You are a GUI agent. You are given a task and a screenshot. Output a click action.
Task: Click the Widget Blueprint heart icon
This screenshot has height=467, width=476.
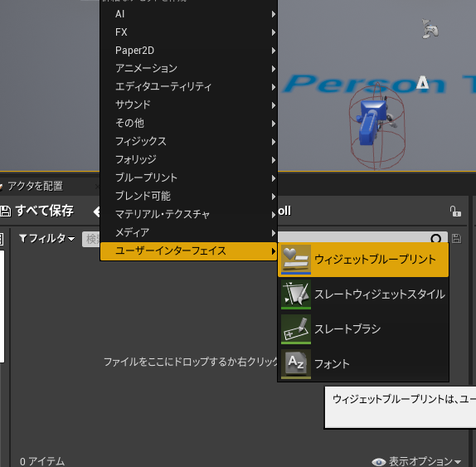coord(296,260)
